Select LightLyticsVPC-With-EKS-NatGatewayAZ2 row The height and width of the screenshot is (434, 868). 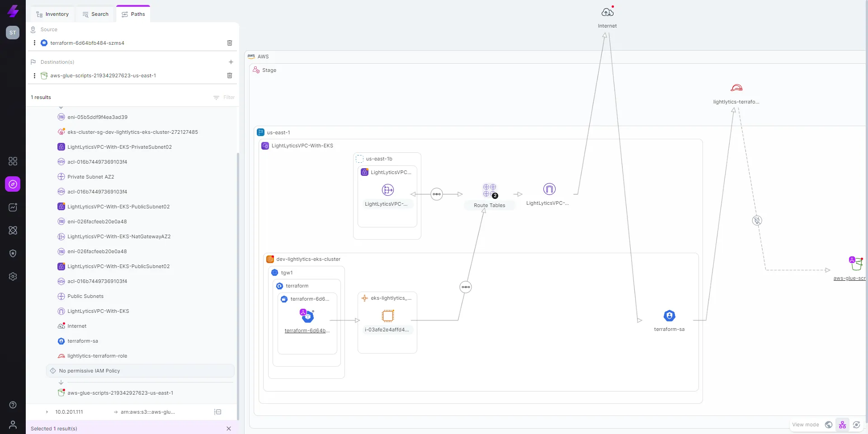[119, 236]
